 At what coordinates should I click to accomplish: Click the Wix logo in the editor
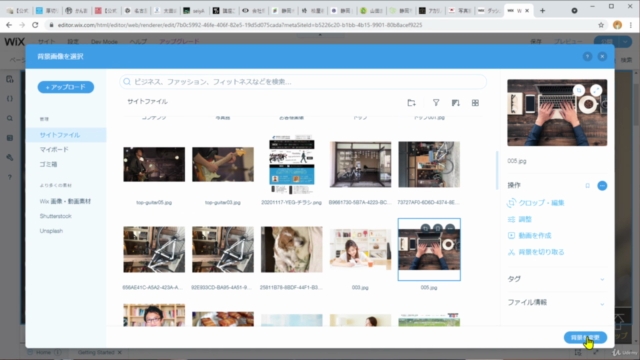click(15, 42)
